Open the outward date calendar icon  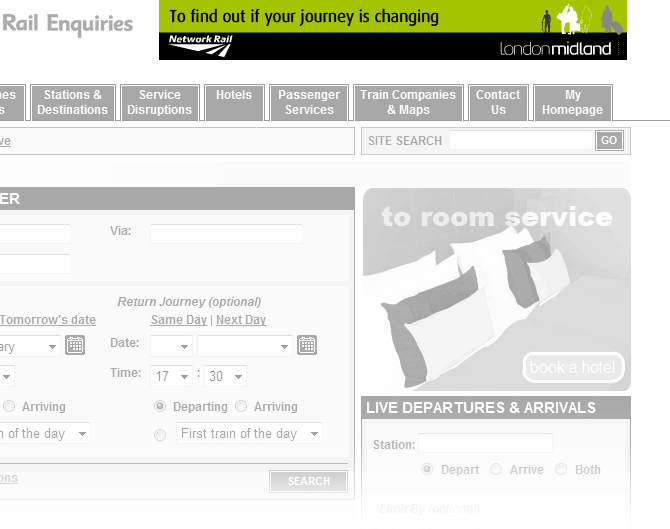tap(75, 345)
